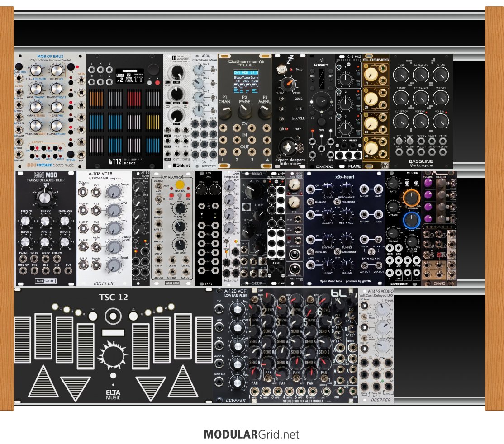Adjust the blue GAIN knob on Messor
504x444 pixels.
pos(411,220)
